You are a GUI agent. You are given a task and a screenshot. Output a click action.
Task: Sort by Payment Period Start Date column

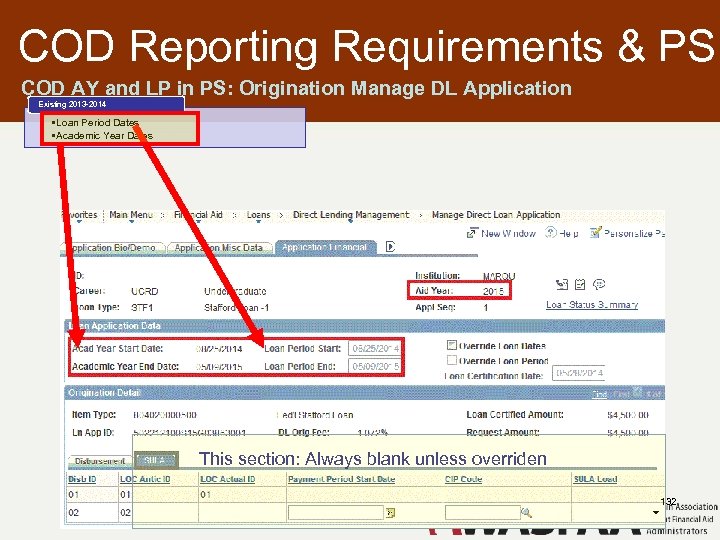coord(342,479)
